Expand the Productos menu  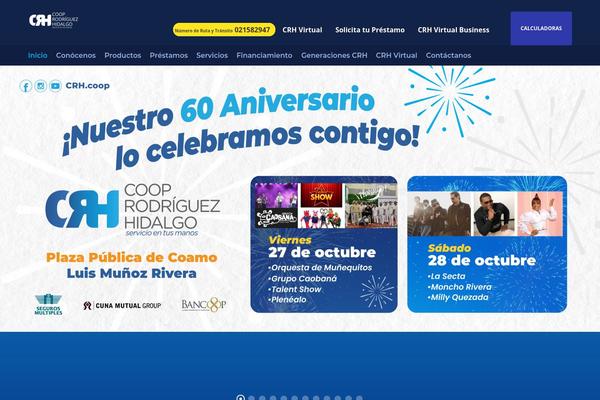point(122,56)
